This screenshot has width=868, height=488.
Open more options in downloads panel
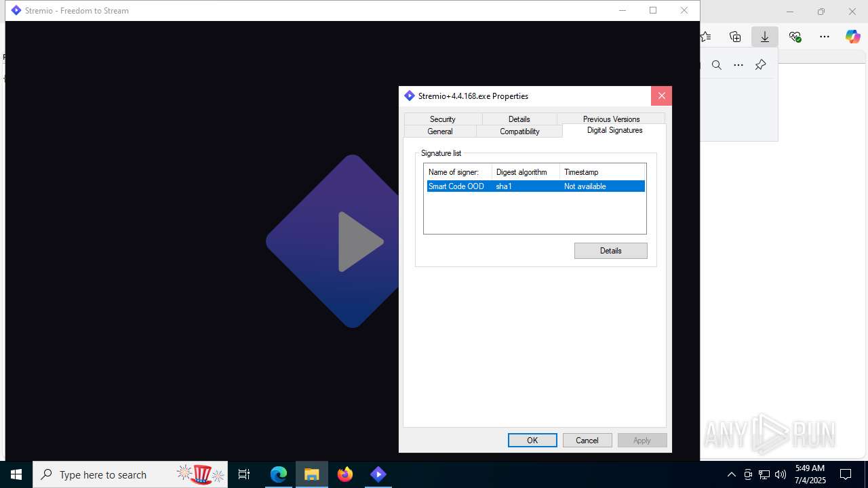coord(738,65)
